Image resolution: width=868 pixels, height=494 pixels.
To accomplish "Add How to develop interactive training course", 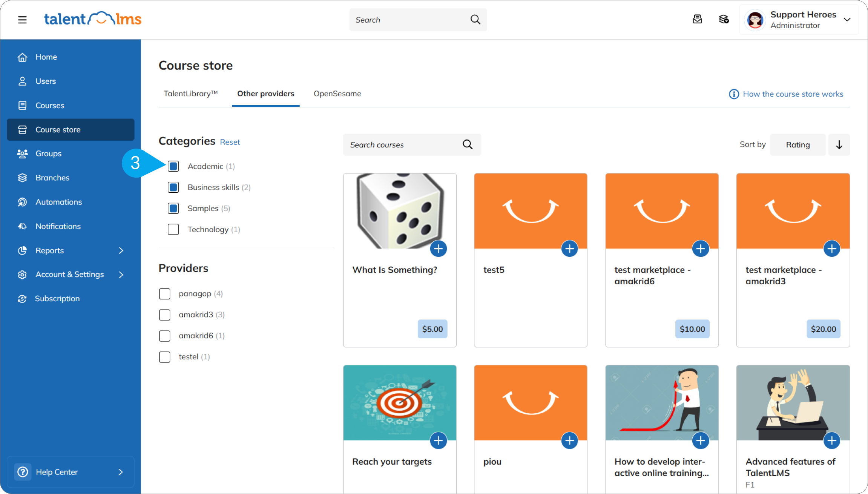I will click(x=701, y=440).
